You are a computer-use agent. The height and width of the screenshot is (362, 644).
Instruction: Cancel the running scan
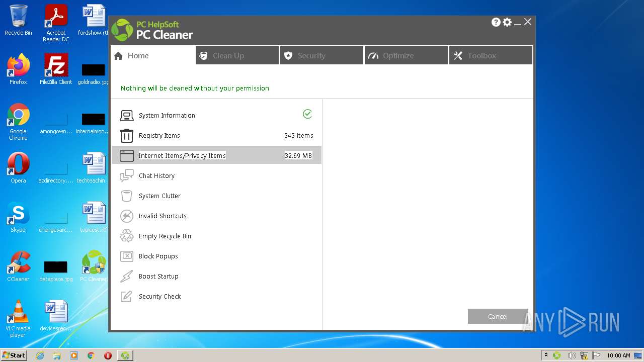[498, 316]
